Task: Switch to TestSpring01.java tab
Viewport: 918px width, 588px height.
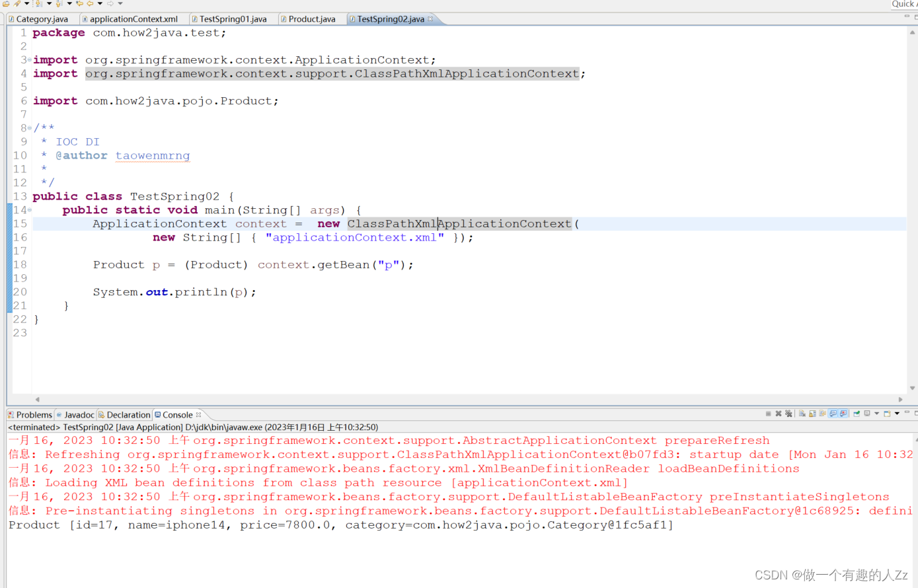Action: (x=233, y=19)
